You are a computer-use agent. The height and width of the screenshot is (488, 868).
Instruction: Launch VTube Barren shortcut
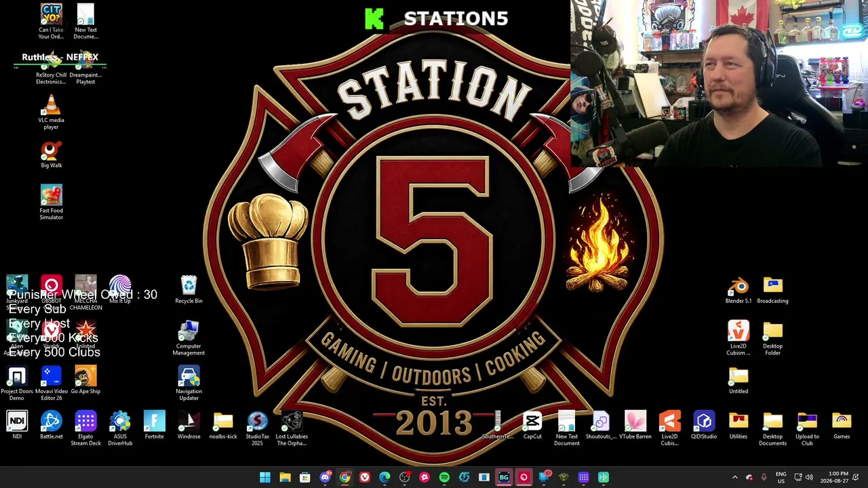point(635,426)
